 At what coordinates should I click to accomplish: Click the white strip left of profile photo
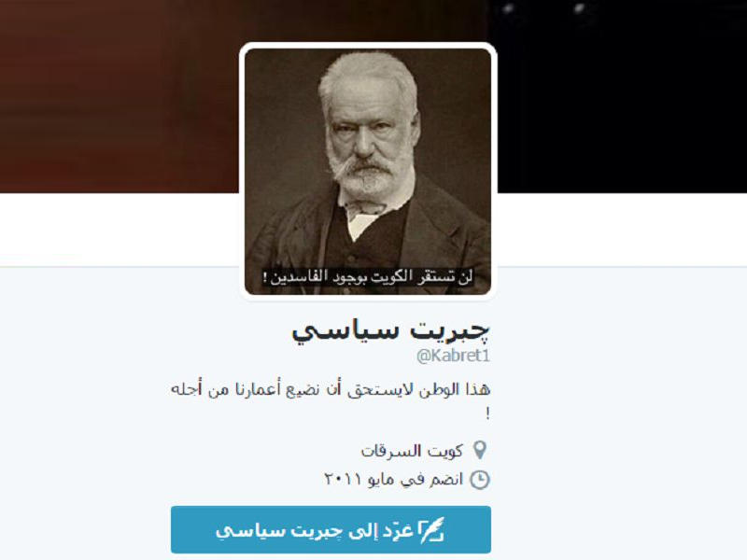pyautogui.click(x=120, y=230)
